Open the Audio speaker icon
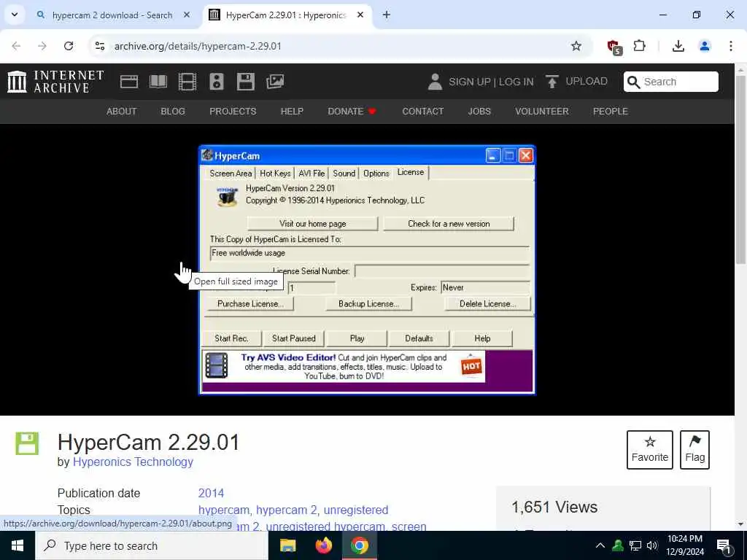Viewport: 747px width, 560px height. (216, 82)
